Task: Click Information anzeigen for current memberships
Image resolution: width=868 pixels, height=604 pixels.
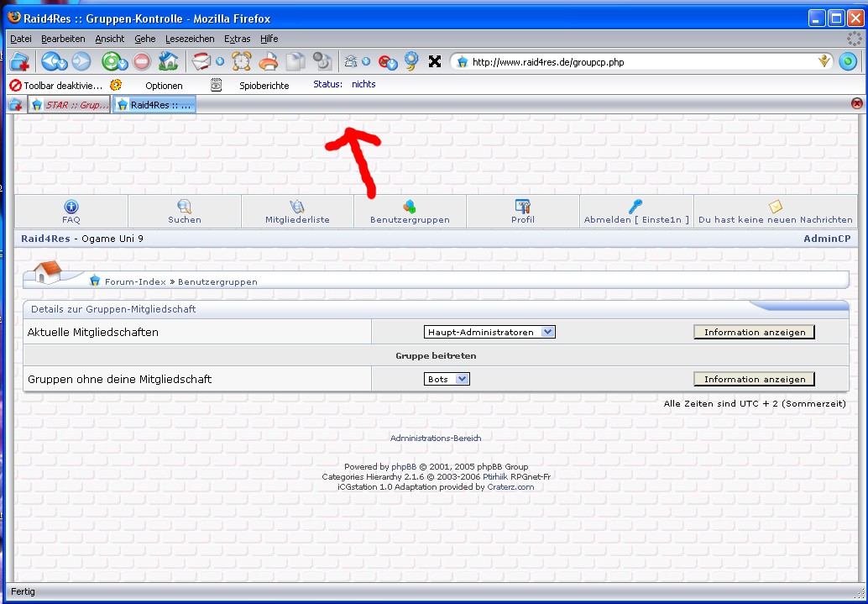Action: click(x=754, y=332)
